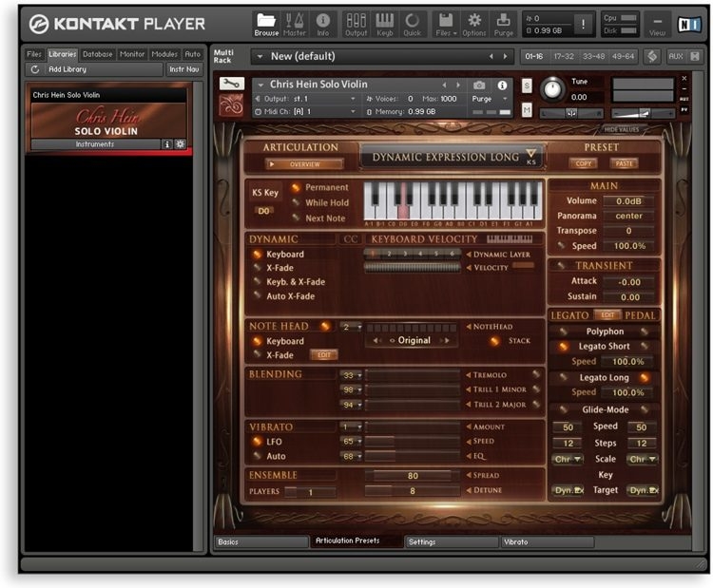Open the Browse folder icon
Viewport: 713px width, 588px height.
coord(266,24)
